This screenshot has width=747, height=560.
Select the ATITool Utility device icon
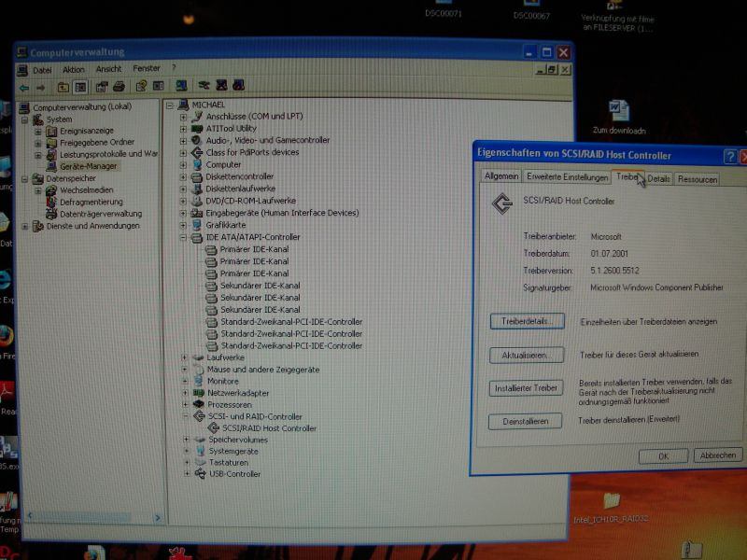[197, 129]
